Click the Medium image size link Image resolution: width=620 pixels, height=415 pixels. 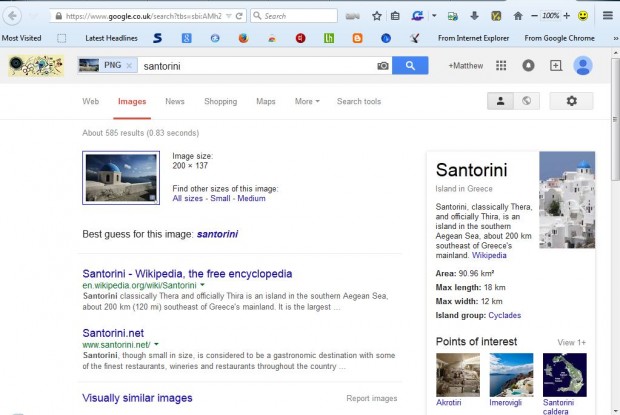point(251,198)
